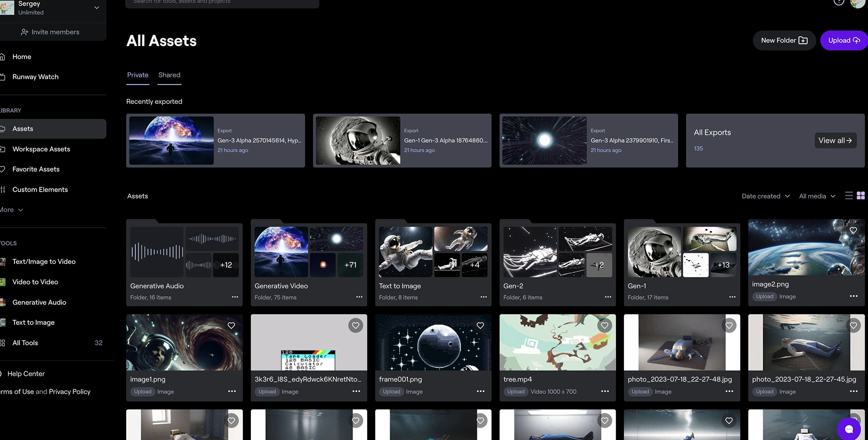Screen dimensions: 868x440
Task: Open Custom Elements
Action: [40, 190]
